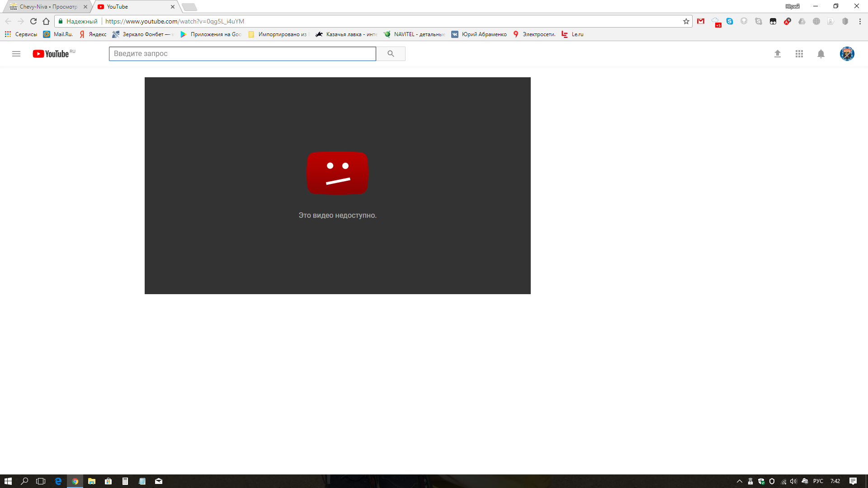Reload the current page
This screenshot has width=868, height=488.
click(33, 21)
